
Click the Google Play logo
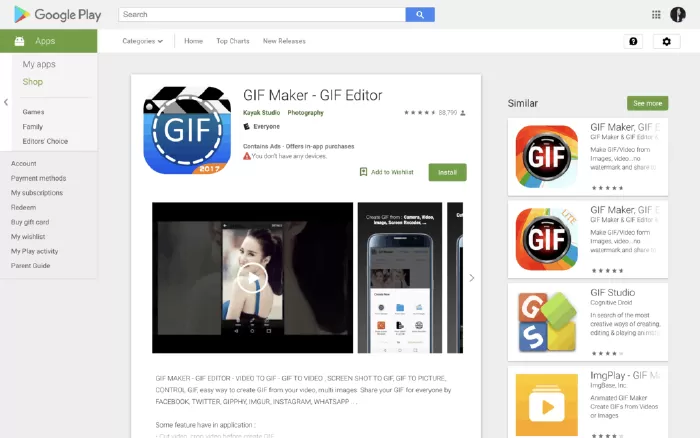(58, 15)
